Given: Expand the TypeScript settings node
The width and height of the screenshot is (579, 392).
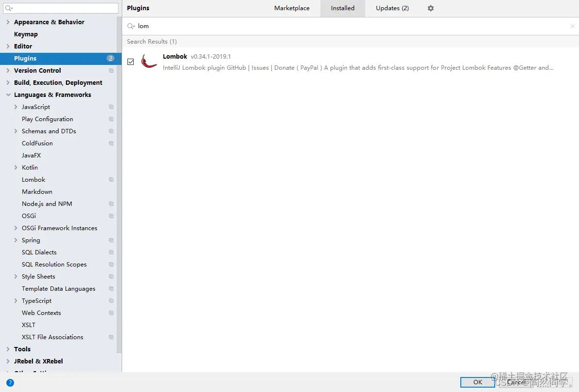Looking at the screenshot, I should point(16,301).
